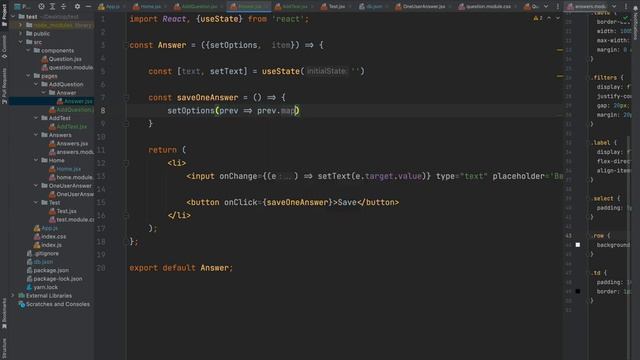The image size is (640, 360).
Task: Expand External Libraries node
Action: pyautogui.click(x=13, y=296)
